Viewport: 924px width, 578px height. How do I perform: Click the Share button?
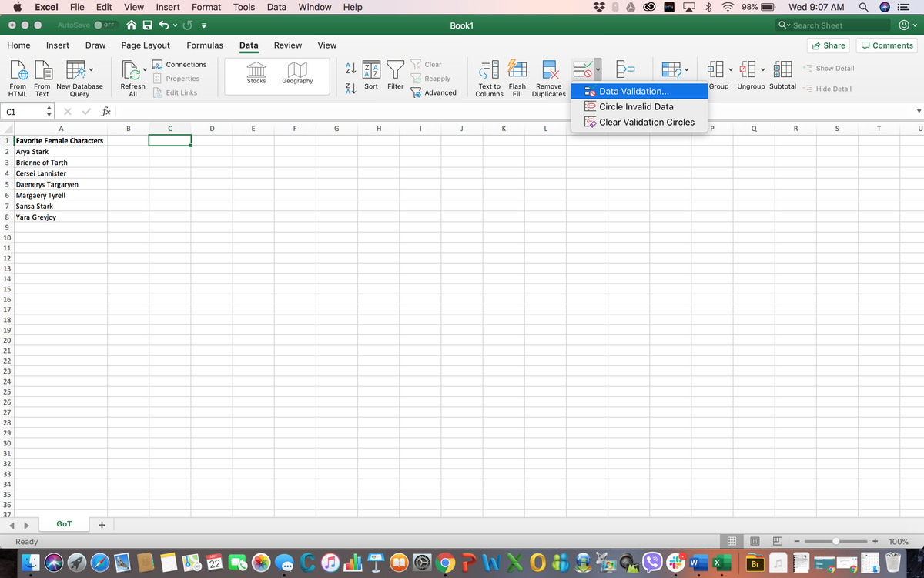tap(829, 45)
